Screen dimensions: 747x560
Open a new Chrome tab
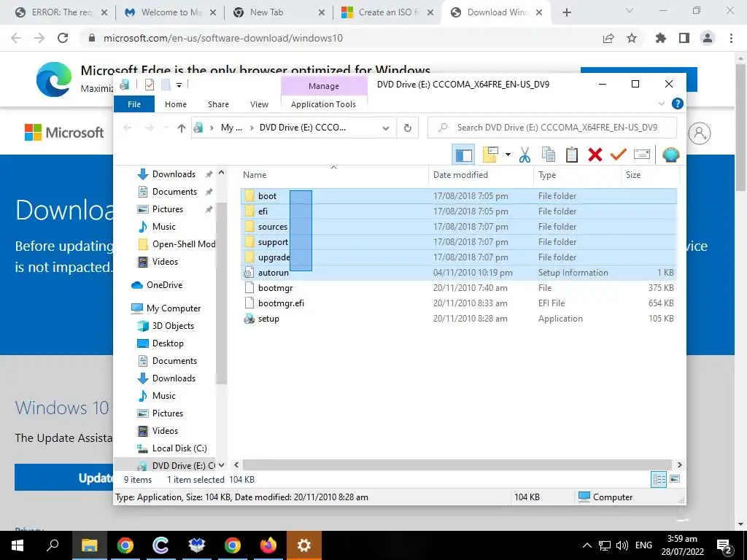click(x=566, y=12)
